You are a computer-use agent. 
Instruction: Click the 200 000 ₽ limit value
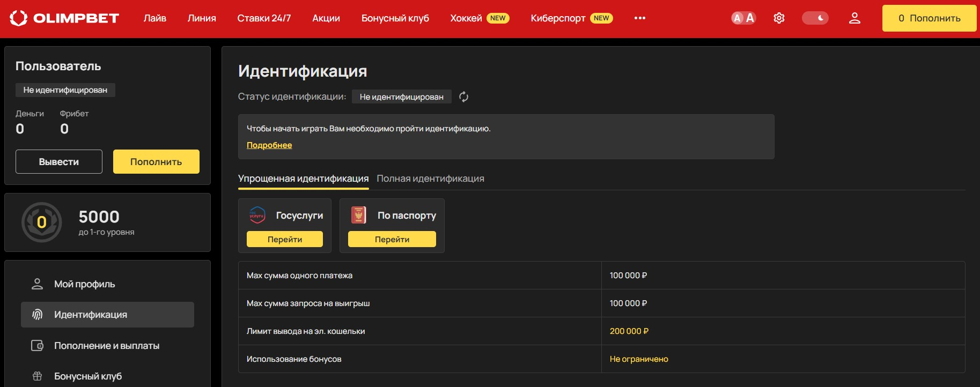(x=629, y=331)
